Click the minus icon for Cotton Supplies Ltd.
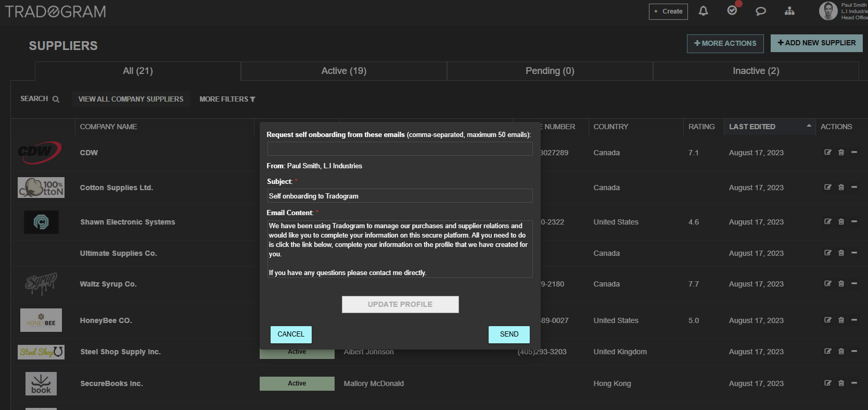The height and width of the screenshot is (410, 868). tap(854, 187)
